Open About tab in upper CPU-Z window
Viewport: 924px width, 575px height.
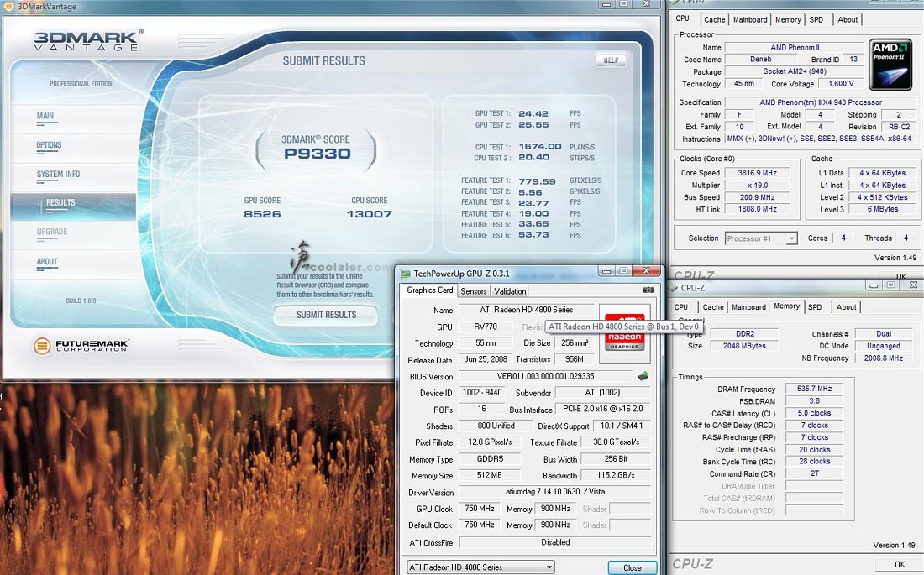(848, 19)
